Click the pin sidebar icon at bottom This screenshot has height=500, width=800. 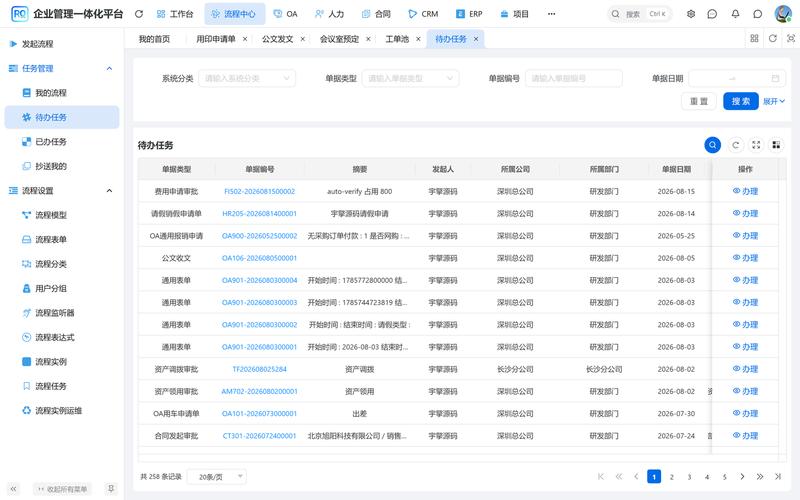pos(111,489)
